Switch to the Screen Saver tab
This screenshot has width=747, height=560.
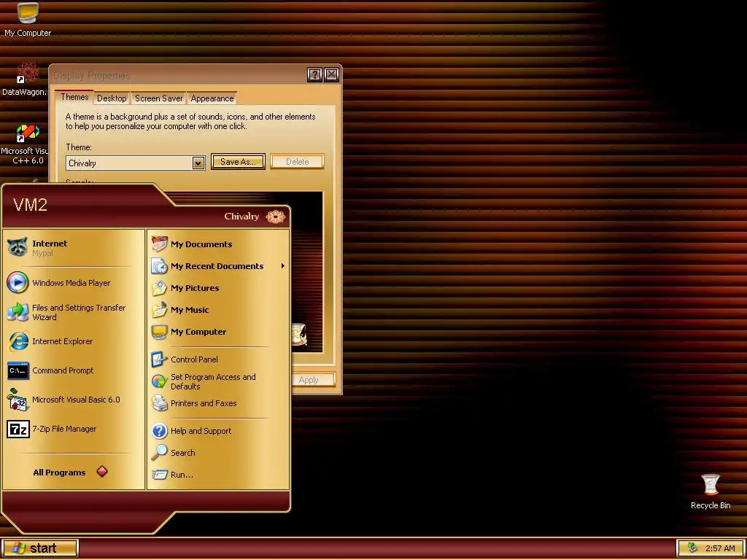158,98
